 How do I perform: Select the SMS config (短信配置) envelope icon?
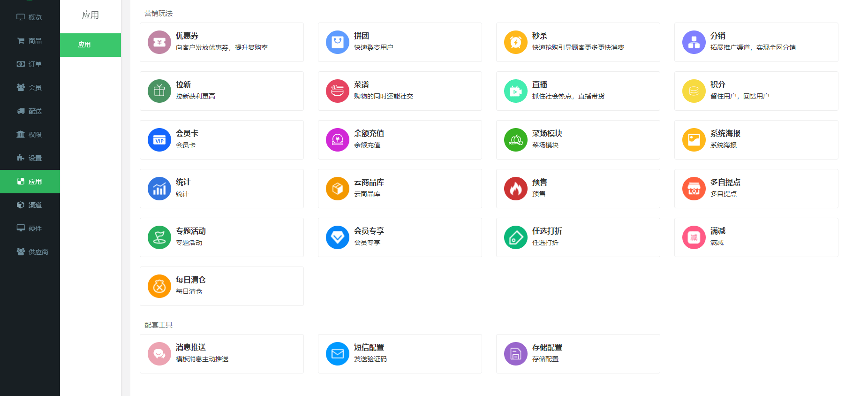pyautogui.click(x=338, y=354)
